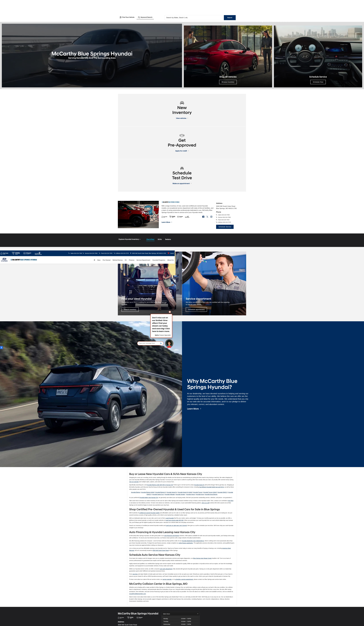Click the Car Care badge in top bar
The height and width of the screenshot is (626, 364).
click(4, 253)
